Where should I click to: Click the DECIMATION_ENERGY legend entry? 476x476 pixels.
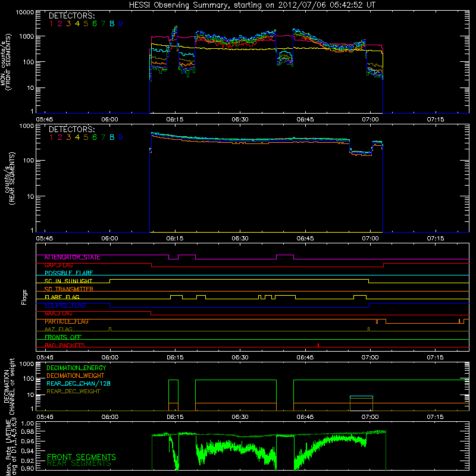[x=76, y=368]
